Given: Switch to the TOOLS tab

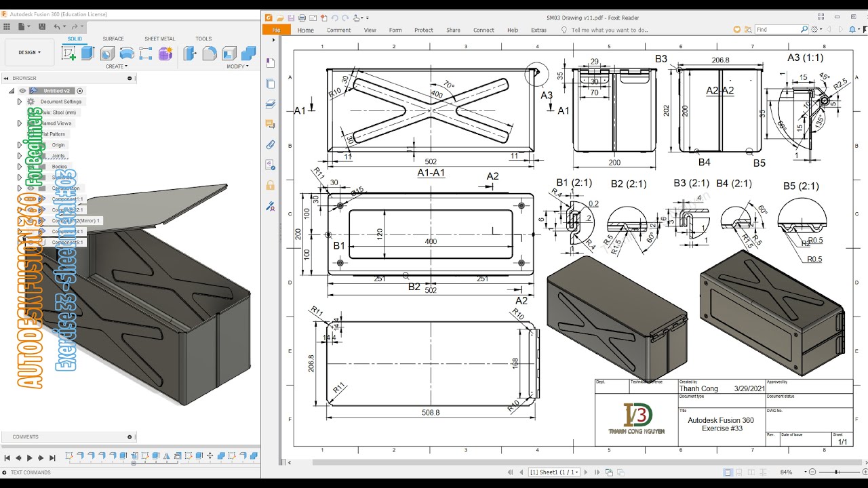Looking at the screenshot, I should click(x=203, y=39).
